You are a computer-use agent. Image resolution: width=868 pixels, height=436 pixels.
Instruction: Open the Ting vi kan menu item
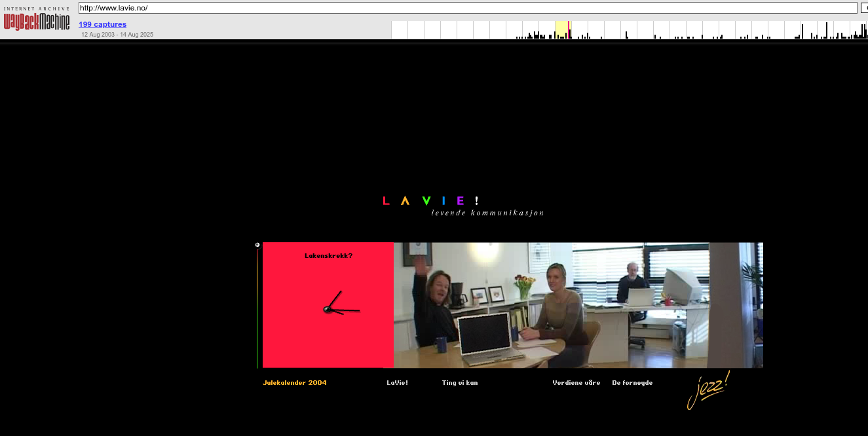tap(460, 383)
